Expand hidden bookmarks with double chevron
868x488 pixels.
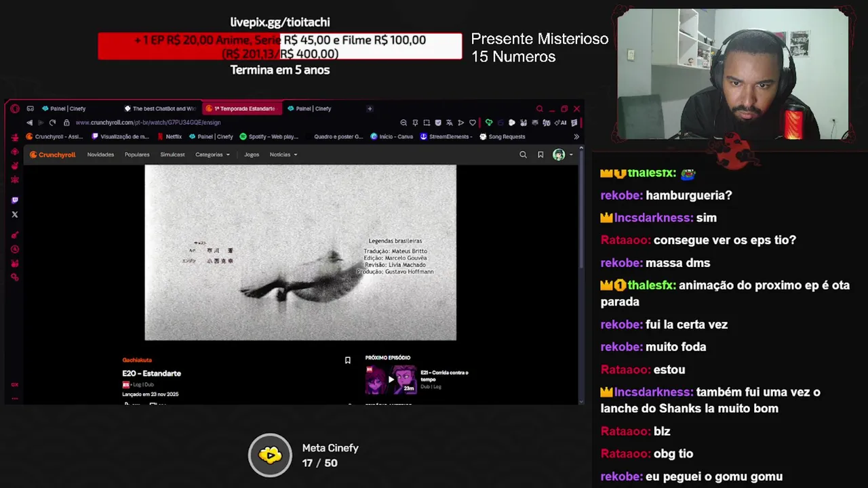pos(576,136)
